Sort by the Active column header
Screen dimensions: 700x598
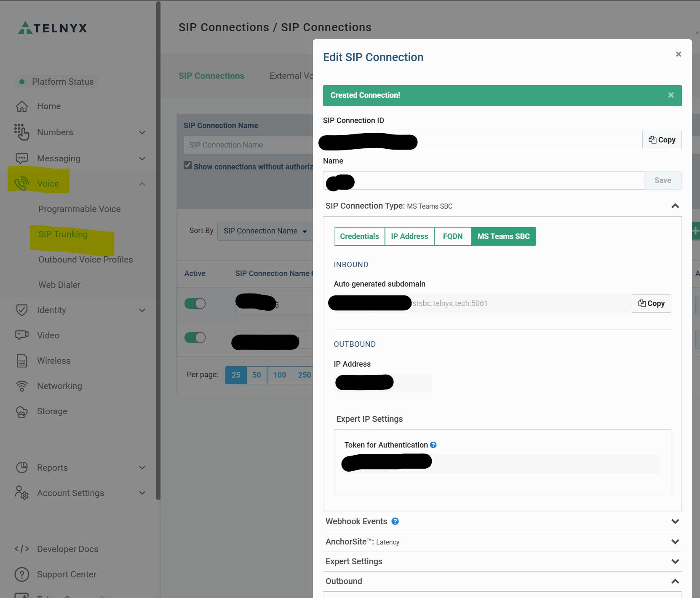coord(195,274)
